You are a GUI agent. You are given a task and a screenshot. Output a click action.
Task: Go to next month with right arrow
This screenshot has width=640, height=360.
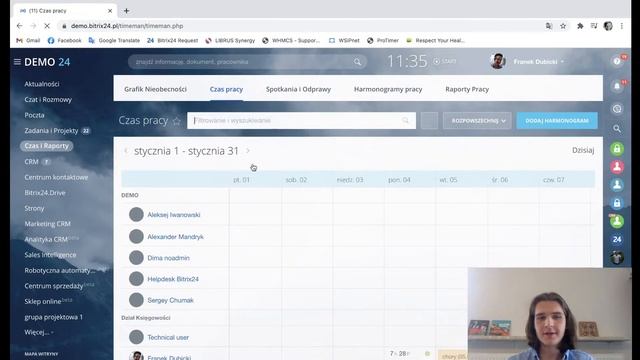pyautogui.click(x=248, y=151)
